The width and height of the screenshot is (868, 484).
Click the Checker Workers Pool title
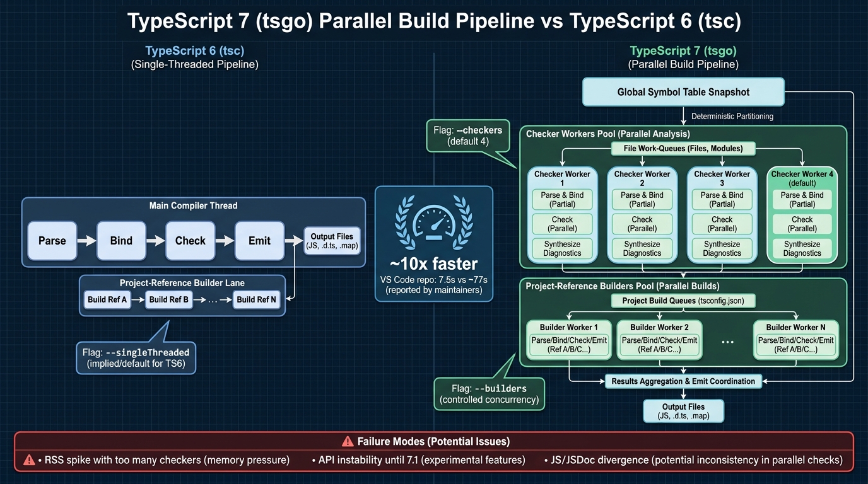pos(608,134)
